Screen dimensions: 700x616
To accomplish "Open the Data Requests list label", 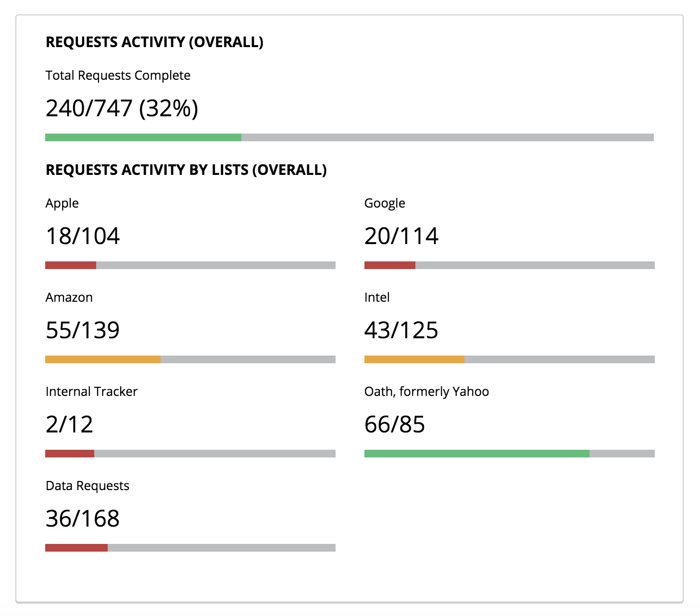I will pos(87,486).
